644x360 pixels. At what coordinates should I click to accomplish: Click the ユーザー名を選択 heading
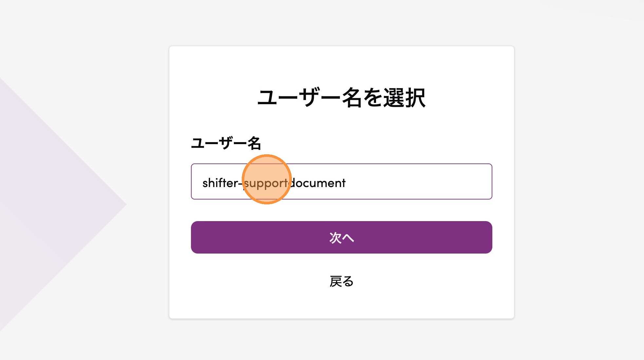[341, 98]
